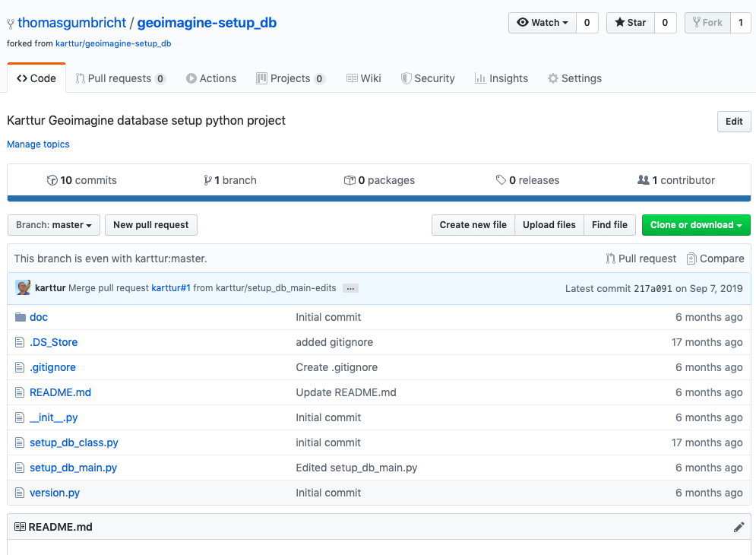The width and height of the screenshot is (756, 555).
Task: Click the 0 releases tag link
Action: coord(527,180)
